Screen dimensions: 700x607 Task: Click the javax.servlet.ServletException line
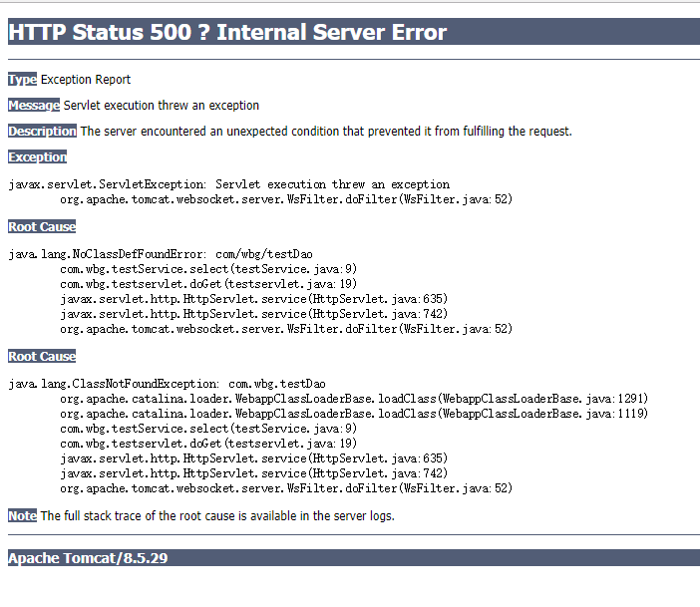tap(229, 184)
